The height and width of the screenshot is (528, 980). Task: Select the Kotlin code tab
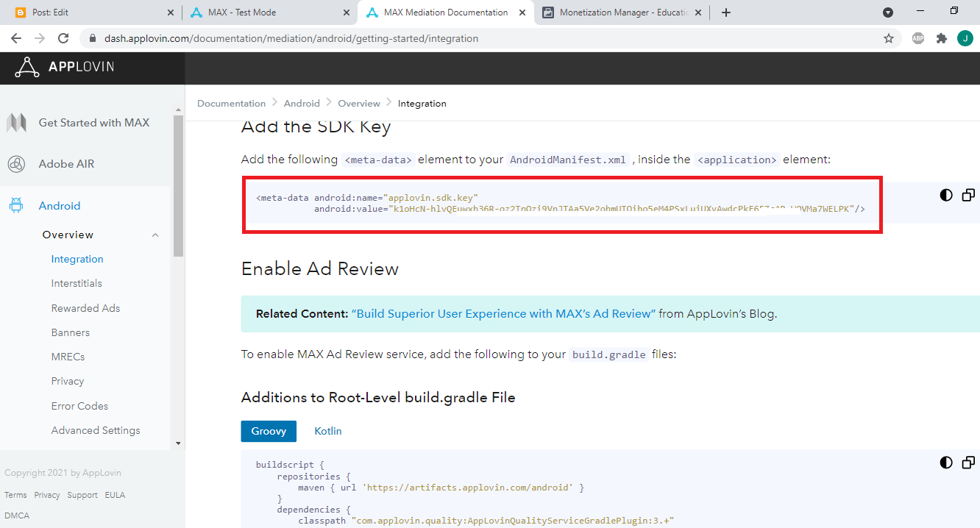[x=328, y=431]
